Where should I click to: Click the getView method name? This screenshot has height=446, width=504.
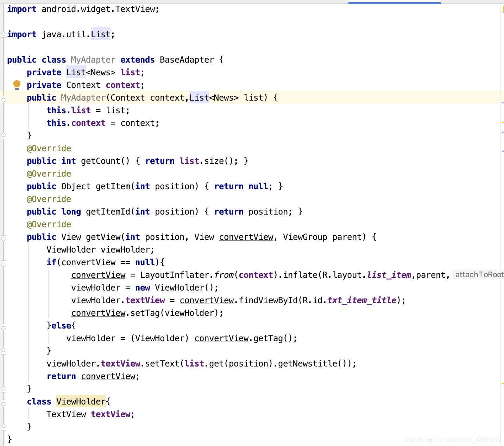point(103,237)
